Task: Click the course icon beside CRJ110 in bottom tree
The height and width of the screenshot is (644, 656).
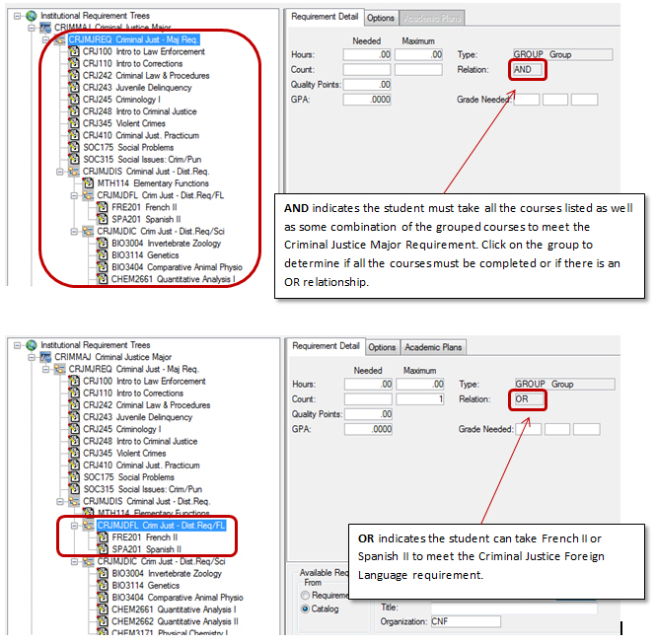Action: pos(74,394)
